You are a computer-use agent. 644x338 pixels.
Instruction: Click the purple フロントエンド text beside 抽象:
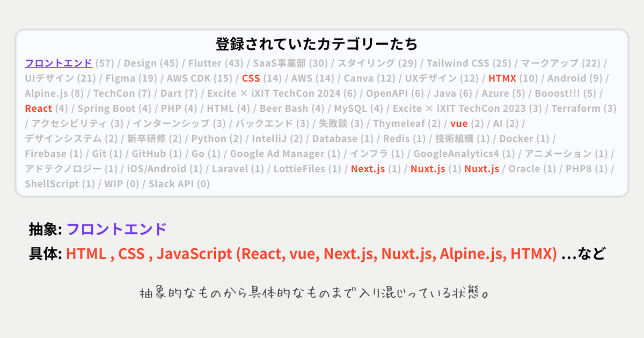point(116,229)
